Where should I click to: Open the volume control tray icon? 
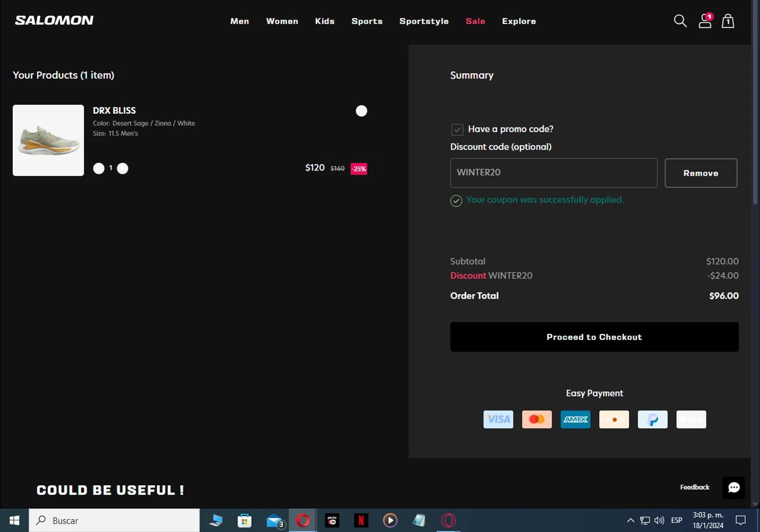click(659, 520)
